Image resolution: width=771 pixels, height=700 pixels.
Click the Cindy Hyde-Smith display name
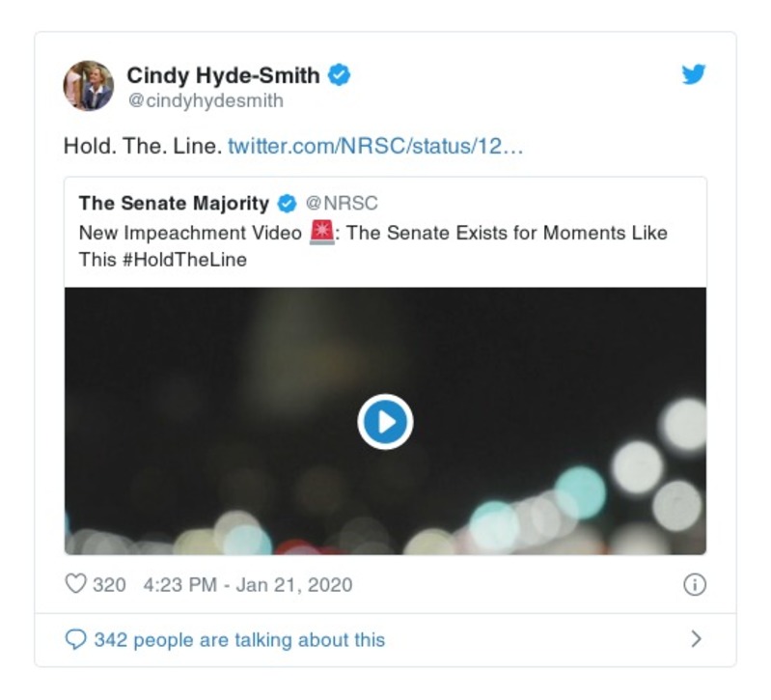click(x=223, y=75)
